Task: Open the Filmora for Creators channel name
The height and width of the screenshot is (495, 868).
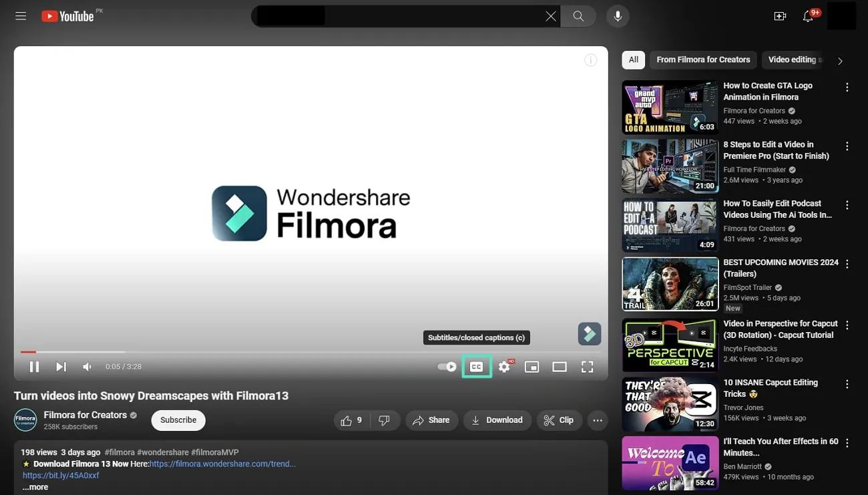Action: point(85,415)
